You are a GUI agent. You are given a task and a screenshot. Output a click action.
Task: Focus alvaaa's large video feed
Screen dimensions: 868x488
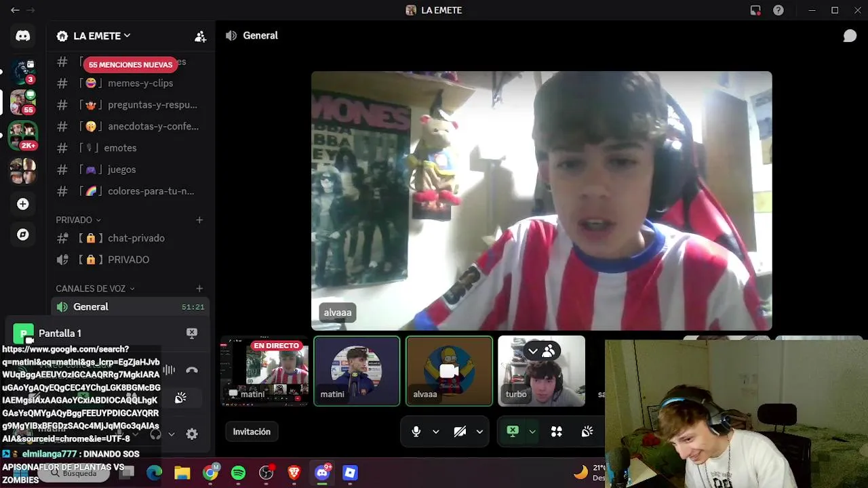(541, 201)
